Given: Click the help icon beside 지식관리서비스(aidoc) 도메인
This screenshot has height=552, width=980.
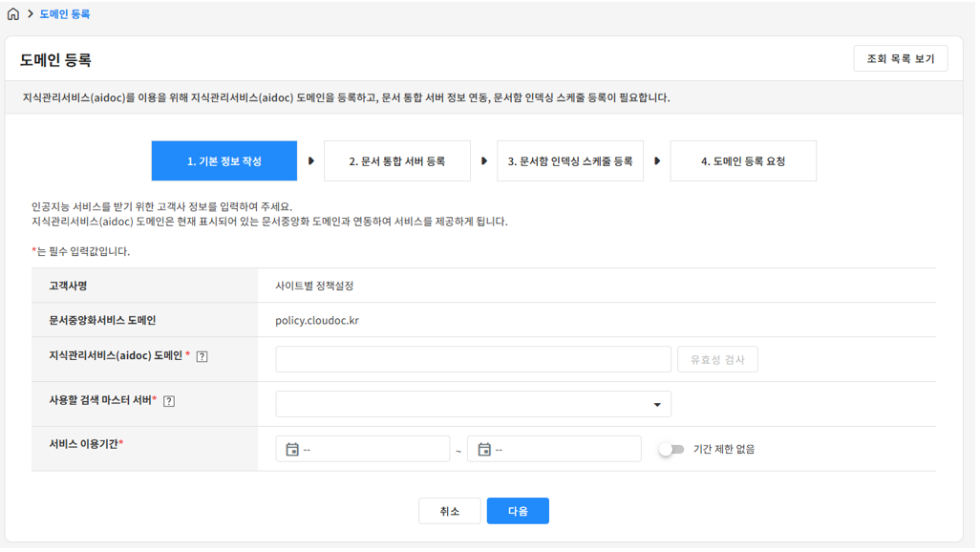Looking at the screenshot, I should point(202,356).
